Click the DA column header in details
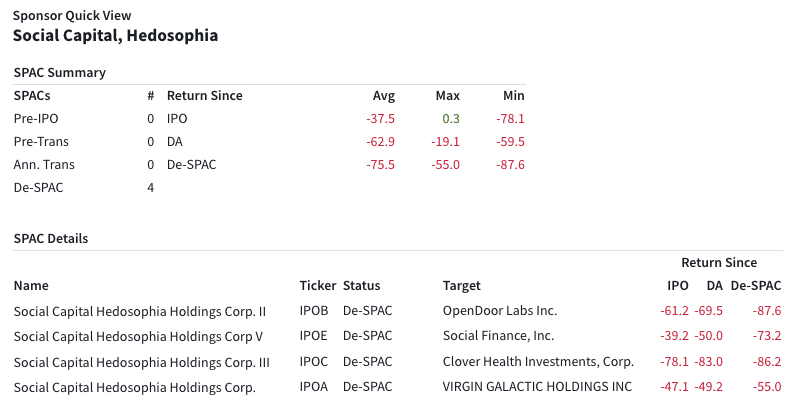789x397 pixels. click(x=715, y=286)
